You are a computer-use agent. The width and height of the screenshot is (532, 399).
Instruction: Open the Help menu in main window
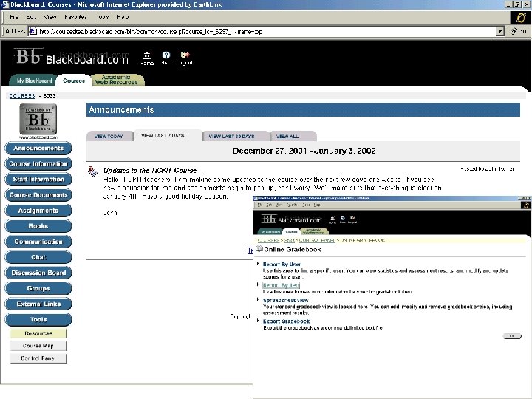click(123, 17)
